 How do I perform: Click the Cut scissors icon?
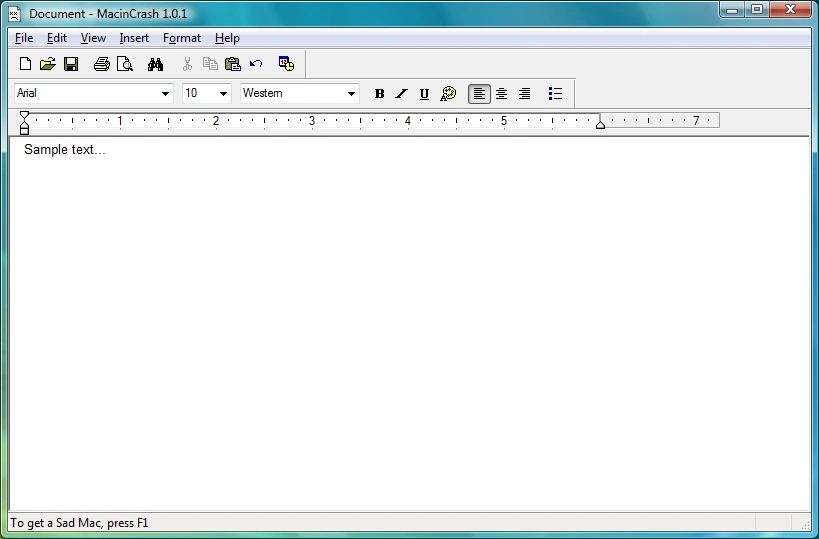tap(187, 64)
